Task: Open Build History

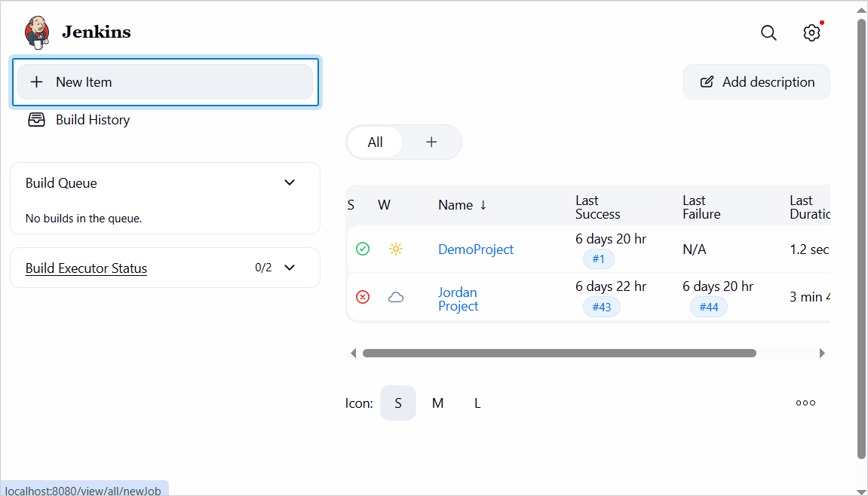Action: 93,120
